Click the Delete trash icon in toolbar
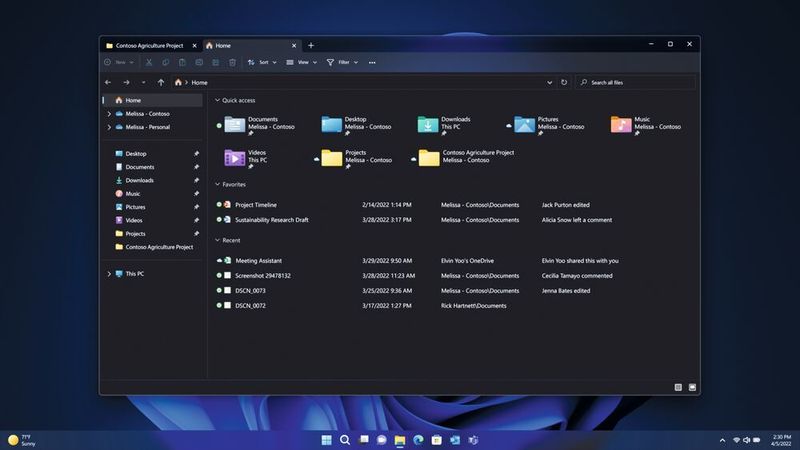 tap(232, 62)
